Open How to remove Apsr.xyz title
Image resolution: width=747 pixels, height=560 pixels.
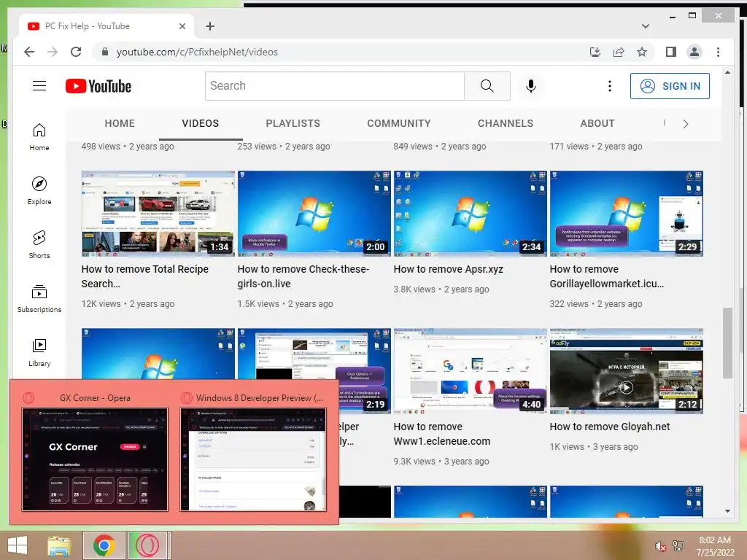point(449,269)
